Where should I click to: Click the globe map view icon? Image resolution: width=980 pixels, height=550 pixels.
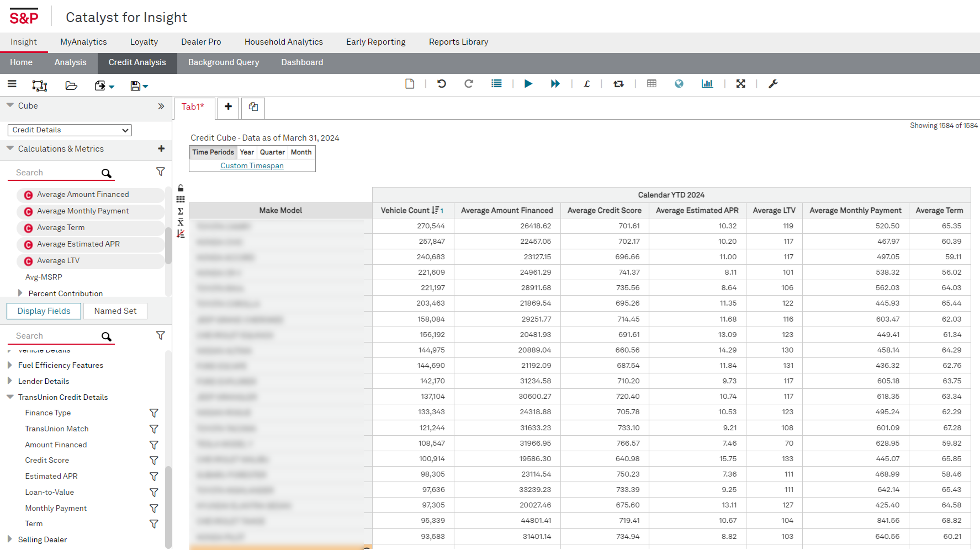pos(679,84)
